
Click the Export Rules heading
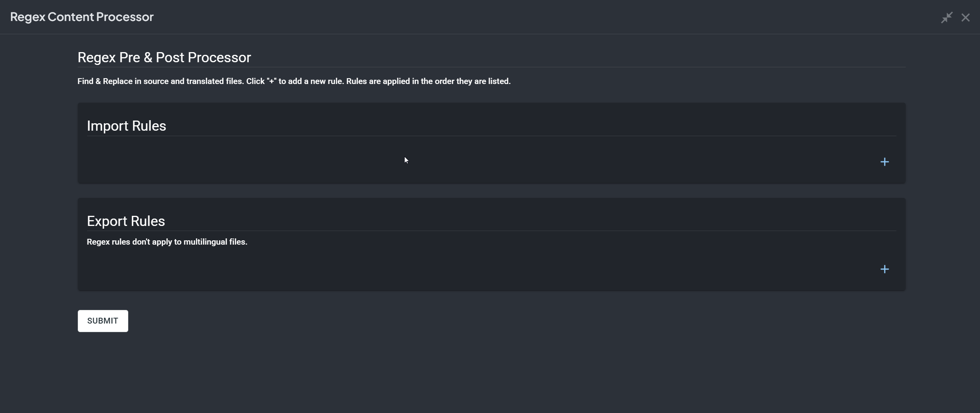coord(126,221)
